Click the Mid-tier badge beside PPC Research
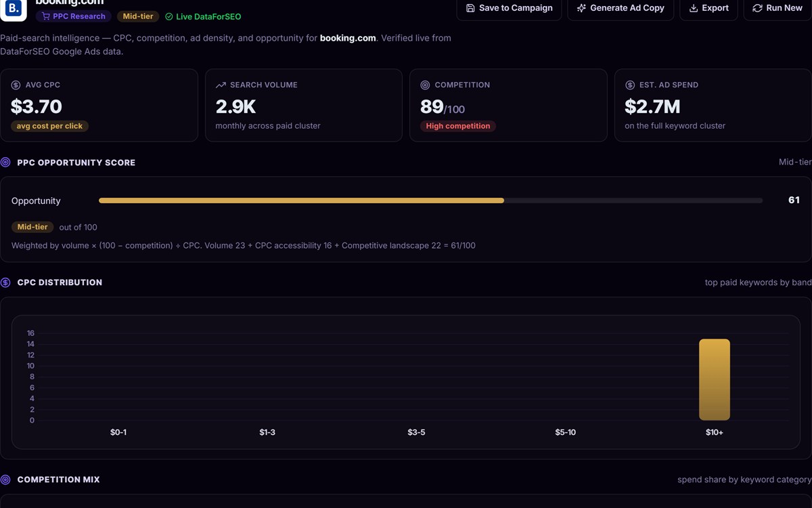This screenshot has height=508, width=812. pyautogui.click(x=138, y=16)
